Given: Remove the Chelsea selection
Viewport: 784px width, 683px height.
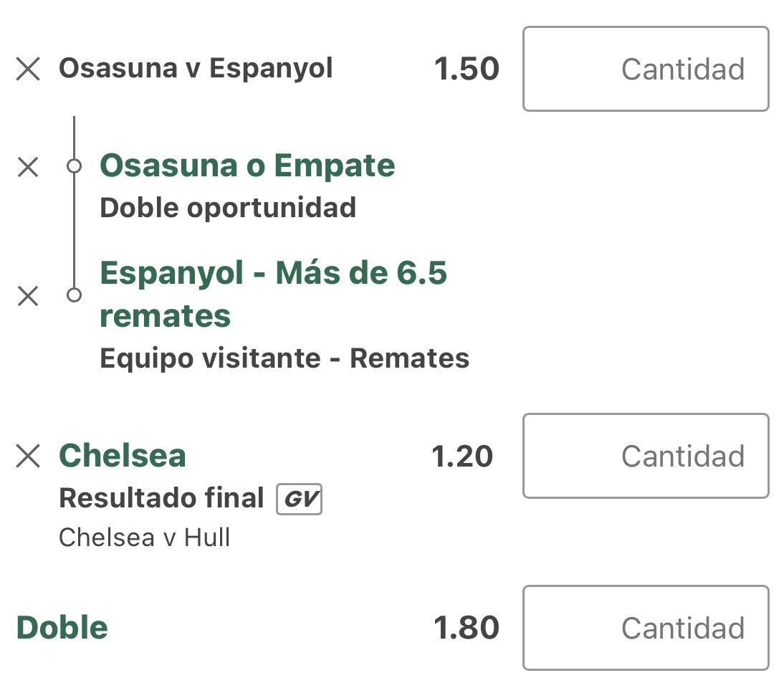Looking at the screenshot, I should 28,456.
